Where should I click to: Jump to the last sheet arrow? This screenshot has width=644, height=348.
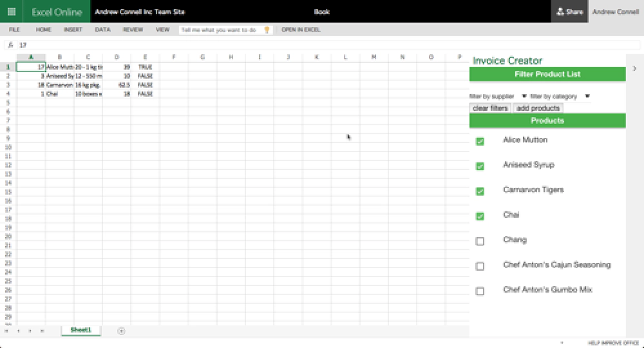pos(42,331)
